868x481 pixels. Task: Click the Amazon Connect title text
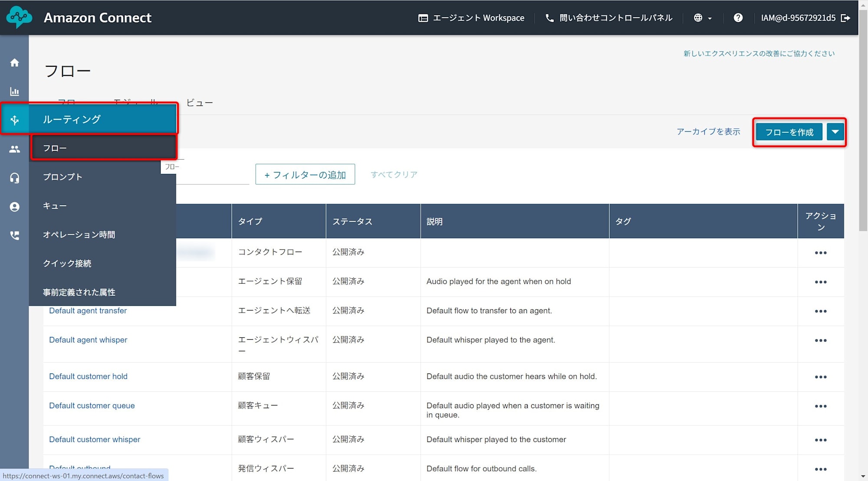[x=98, y=18]
